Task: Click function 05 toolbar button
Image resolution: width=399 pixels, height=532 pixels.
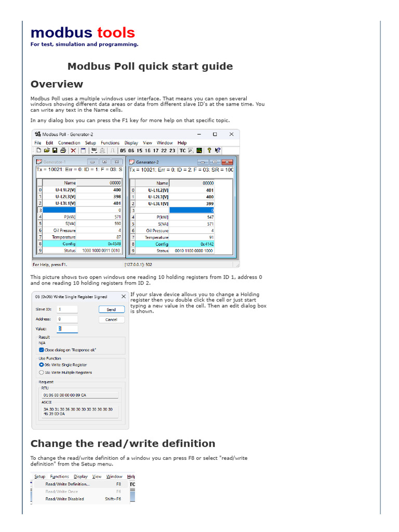Action: (123, 151)
